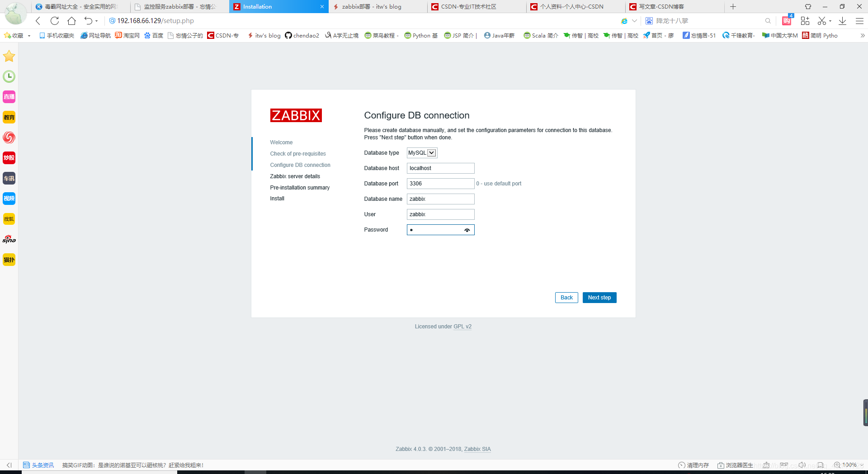Screen dimensions: 868x474
Task: Open the browser Home icon
Action: [x=71, y=21]
